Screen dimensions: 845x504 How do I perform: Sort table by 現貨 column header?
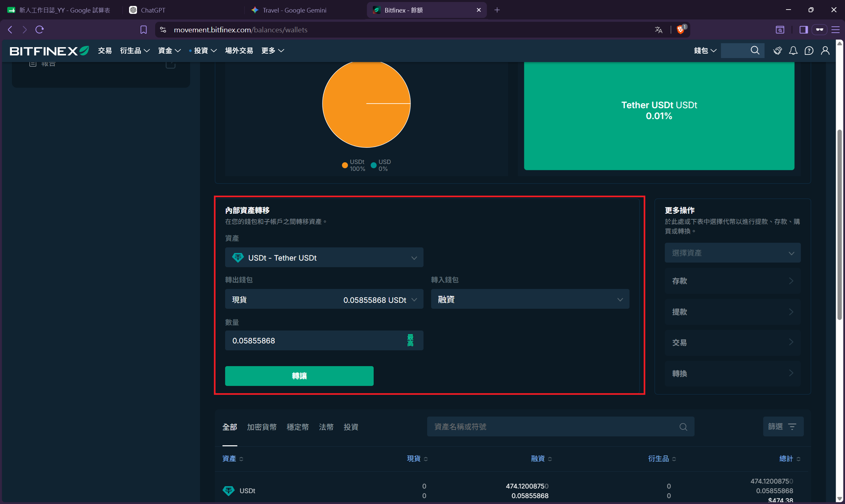click(x=417, y=458)
